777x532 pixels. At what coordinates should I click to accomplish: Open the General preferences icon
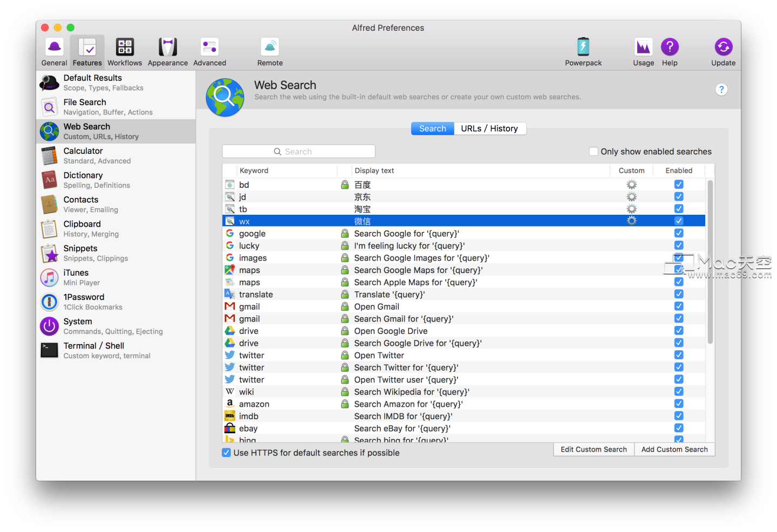point(54,52)
